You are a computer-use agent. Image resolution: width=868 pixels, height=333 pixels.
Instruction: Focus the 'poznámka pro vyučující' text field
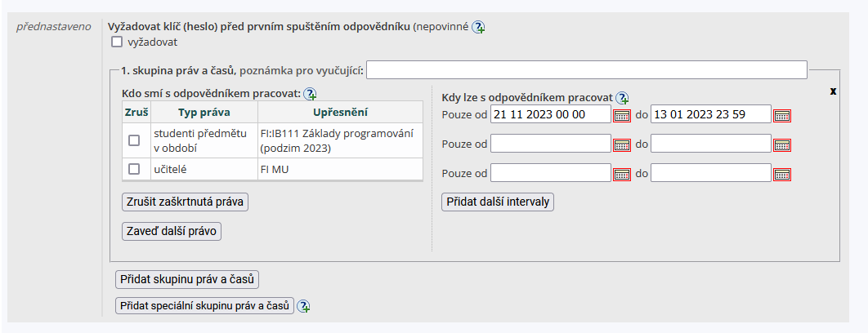click(586, 70)
